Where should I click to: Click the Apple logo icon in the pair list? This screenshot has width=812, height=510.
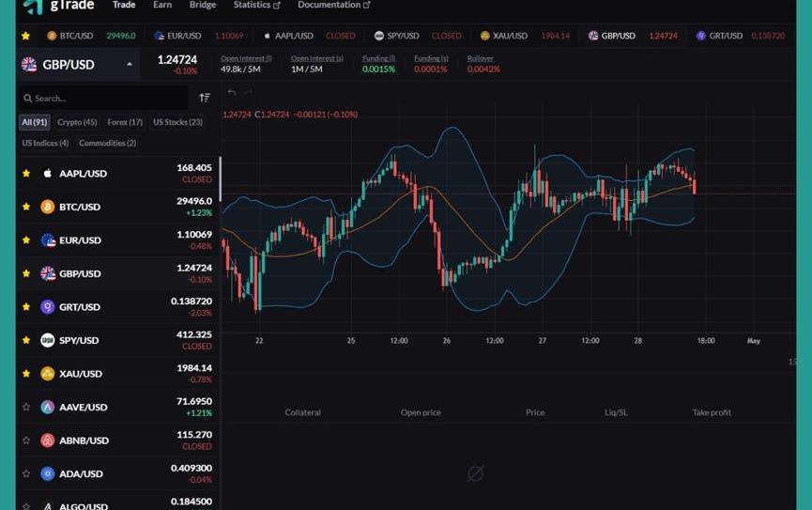tap(48, 173)
